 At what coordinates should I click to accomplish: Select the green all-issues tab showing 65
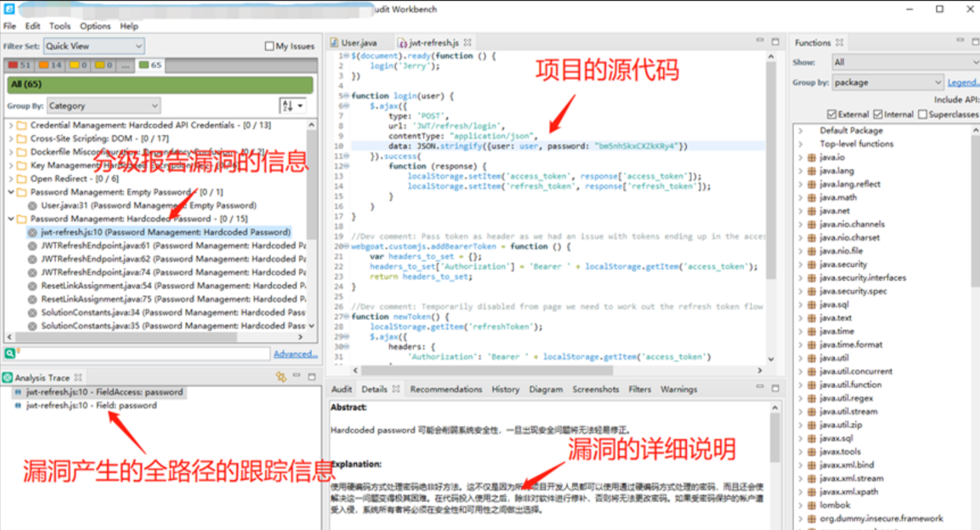point(150,65)
